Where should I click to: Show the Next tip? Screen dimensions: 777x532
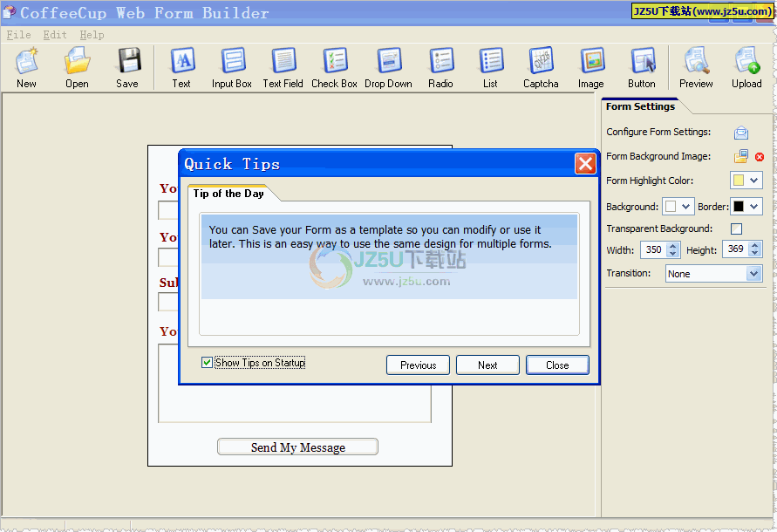click(x=487, y=365)
